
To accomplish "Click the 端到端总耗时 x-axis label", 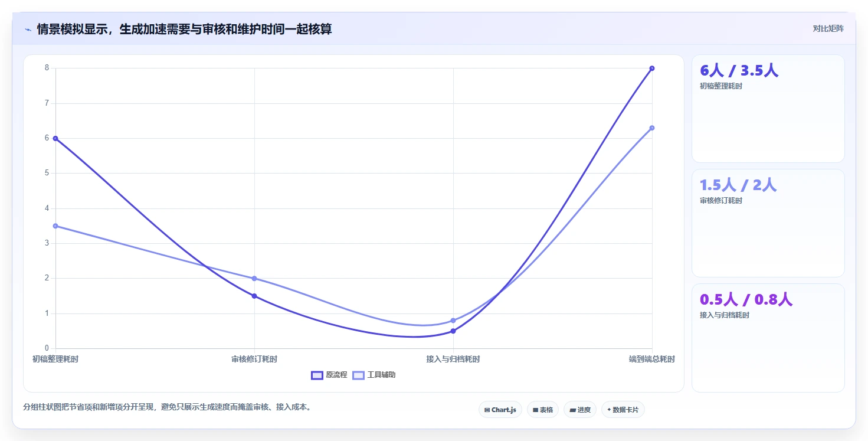I will (652, 359).
